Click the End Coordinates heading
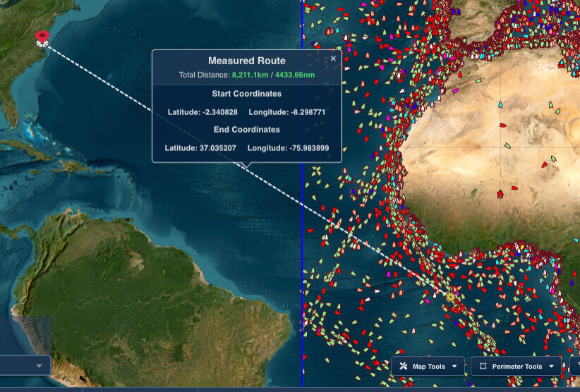Viewport: 580px width, 392px height. click(x=246, y=130)
